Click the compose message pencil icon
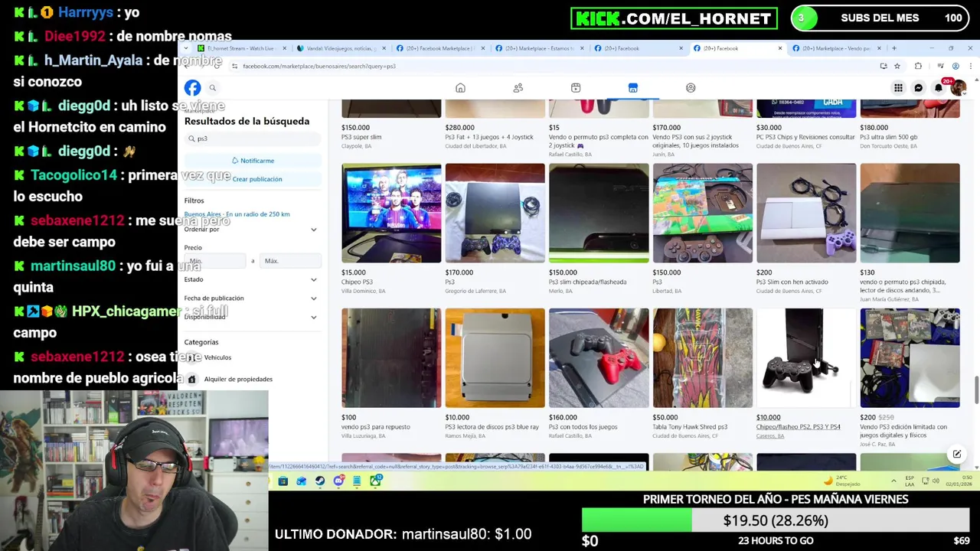980x551 pixels. click(957, 455)
